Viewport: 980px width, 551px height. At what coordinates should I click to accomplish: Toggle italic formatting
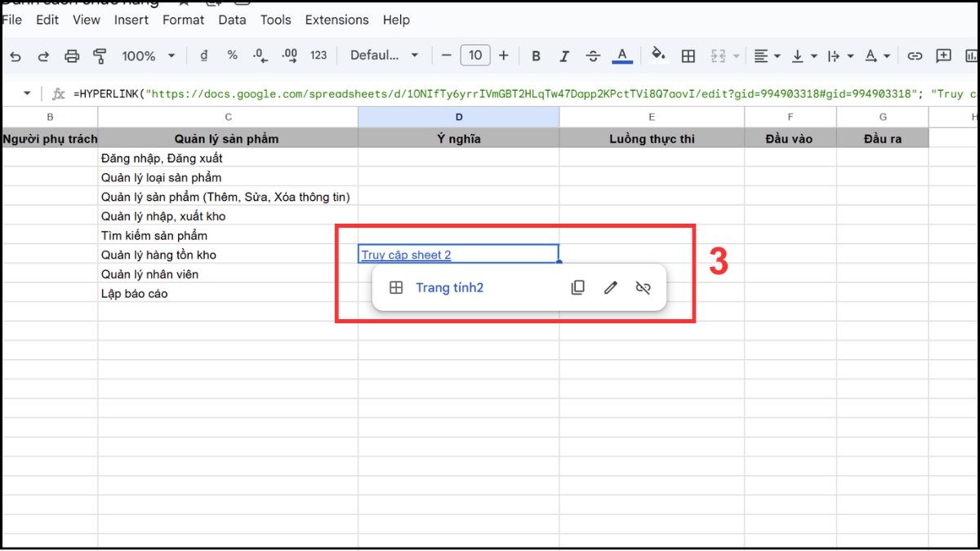[564, 56]
